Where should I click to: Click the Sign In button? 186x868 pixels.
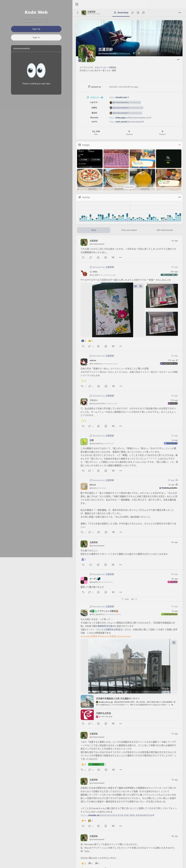(36, 37)
